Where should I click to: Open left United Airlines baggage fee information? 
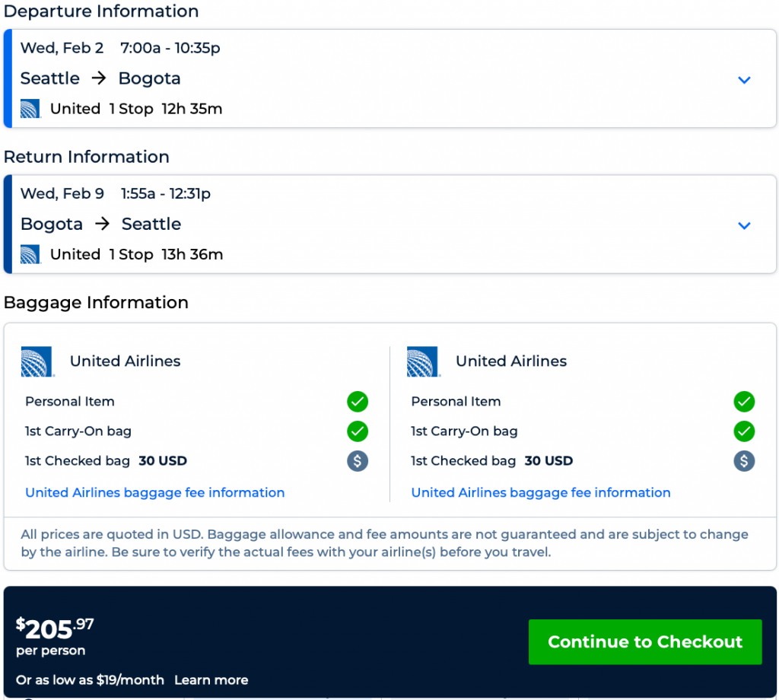click(155, 492)
